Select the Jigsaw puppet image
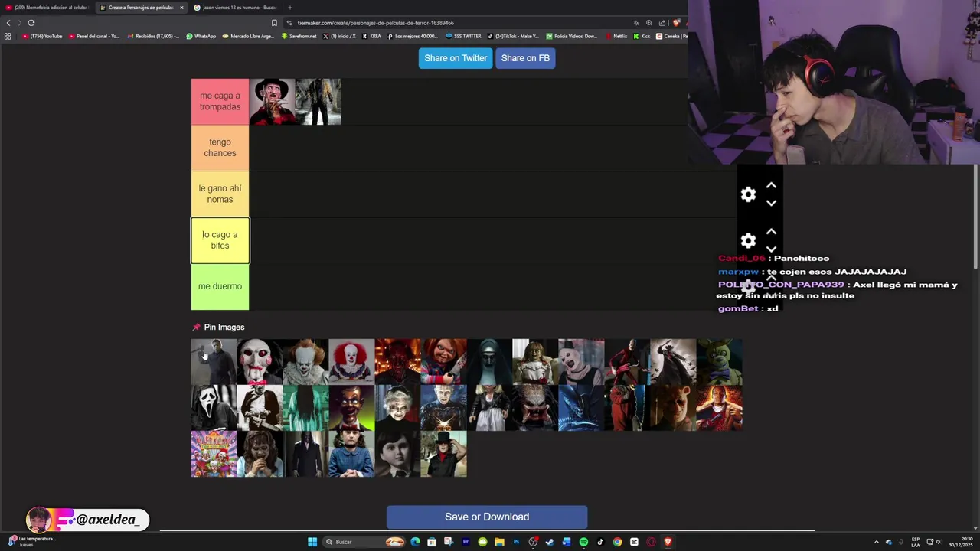 pyautogui.click(x=260, y=361)
